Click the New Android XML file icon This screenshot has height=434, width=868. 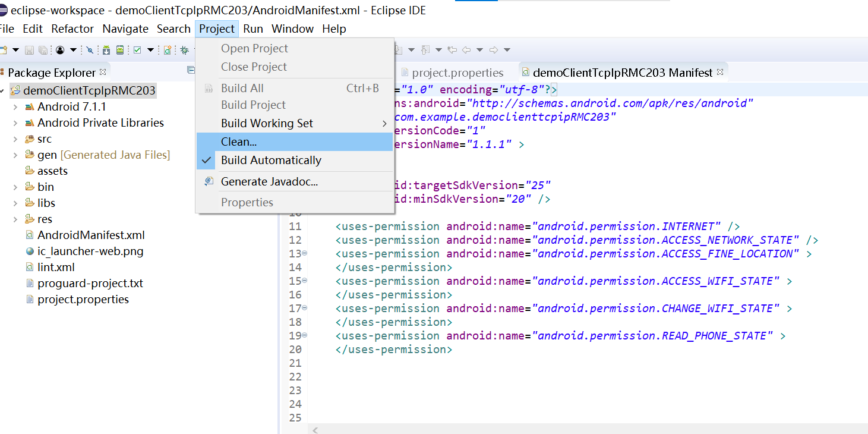[x=168, y=50]
